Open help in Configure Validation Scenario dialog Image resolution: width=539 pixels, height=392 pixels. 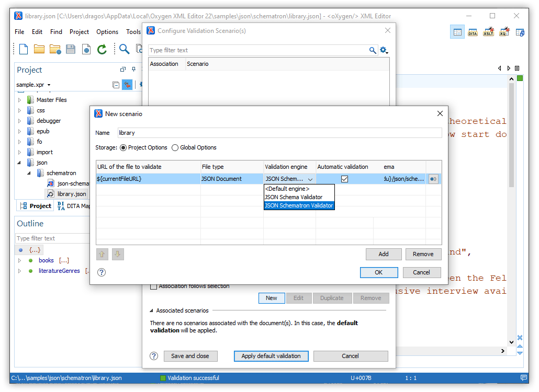point(154,356)
